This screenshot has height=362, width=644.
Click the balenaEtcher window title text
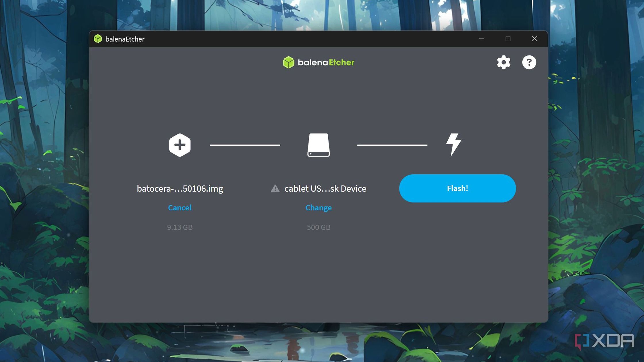[x=125, y=39]
